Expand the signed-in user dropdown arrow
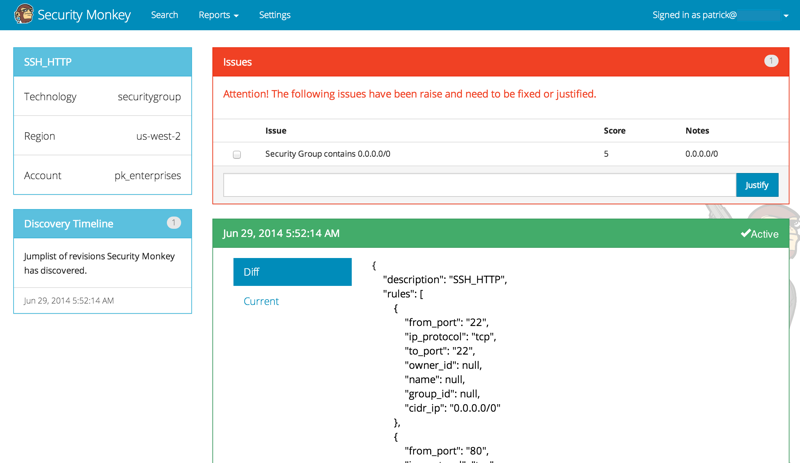Viewport: 800px width, 463px height. click(x=786, y=16)
